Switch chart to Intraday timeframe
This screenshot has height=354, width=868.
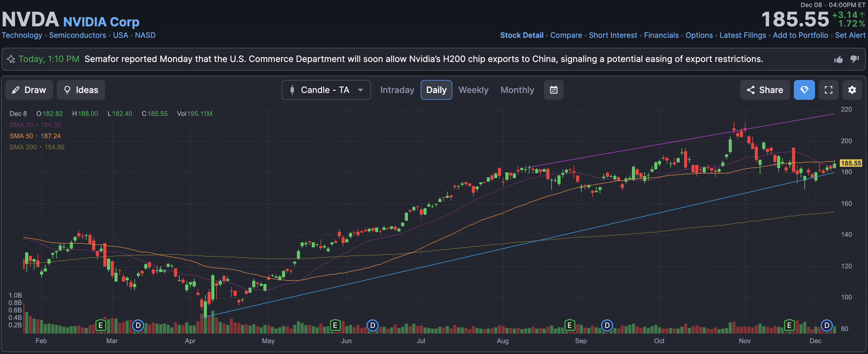(397, 90)
